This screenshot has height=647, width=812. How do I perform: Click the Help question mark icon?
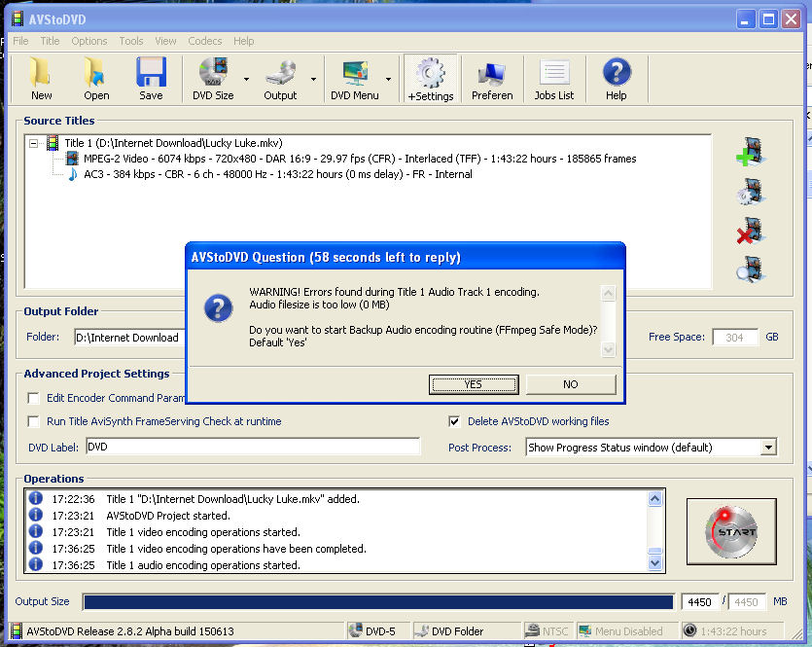(617, 72)
